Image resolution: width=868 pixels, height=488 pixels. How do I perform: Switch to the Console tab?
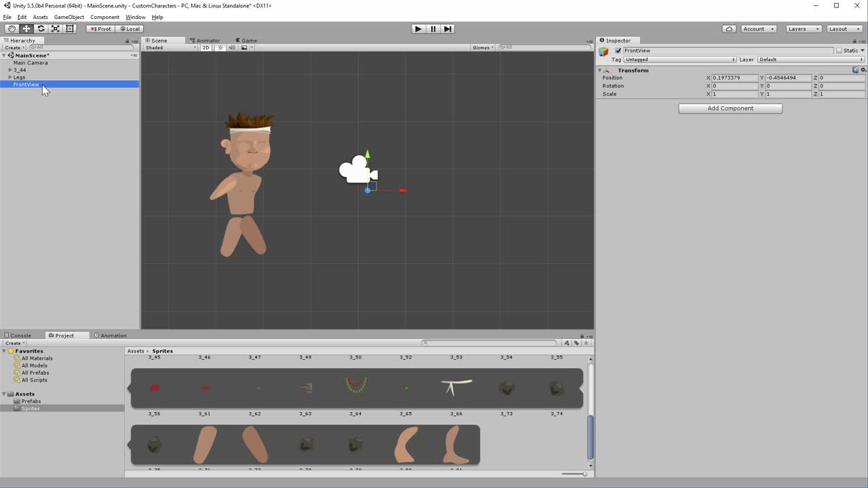[x=17, y=335]
